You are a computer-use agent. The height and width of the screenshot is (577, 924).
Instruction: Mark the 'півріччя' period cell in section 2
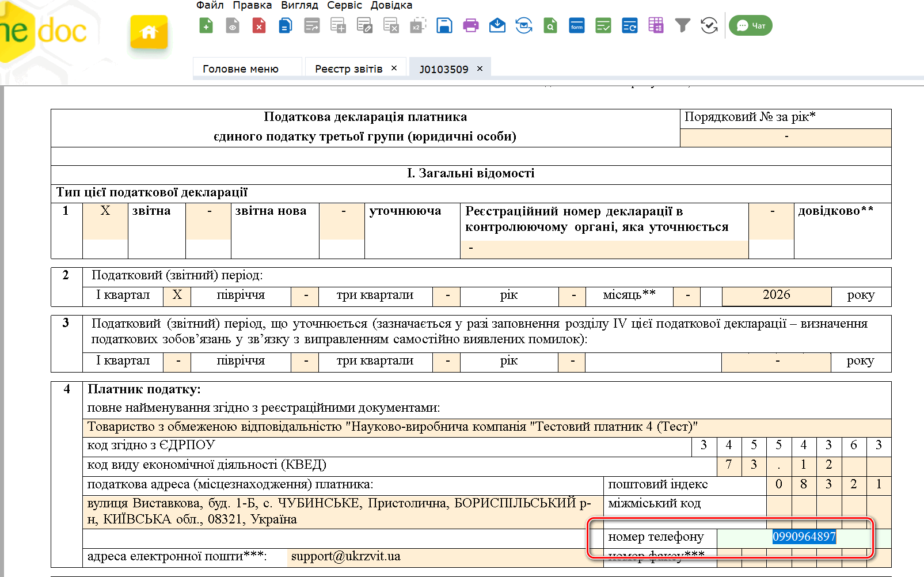point(306,295)
